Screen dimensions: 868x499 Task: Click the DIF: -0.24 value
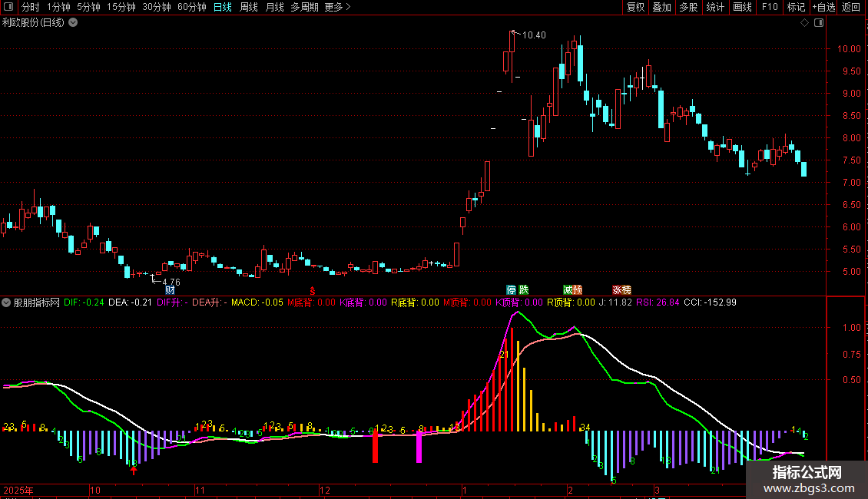coord(84,302)
